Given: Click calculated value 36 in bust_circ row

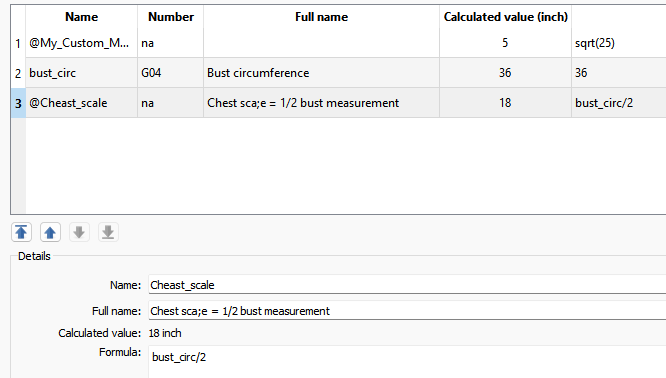Looking at the screenshot, I should [x=505, y=73].
